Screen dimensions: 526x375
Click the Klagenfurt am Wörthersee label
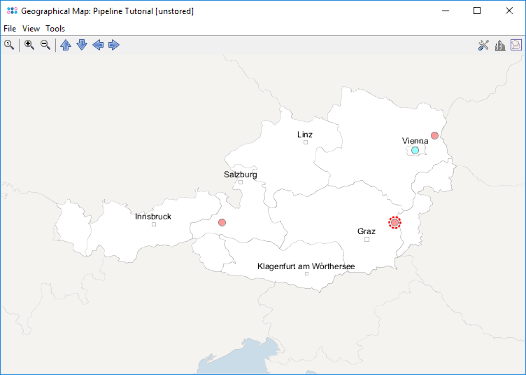tap(306, 266)
